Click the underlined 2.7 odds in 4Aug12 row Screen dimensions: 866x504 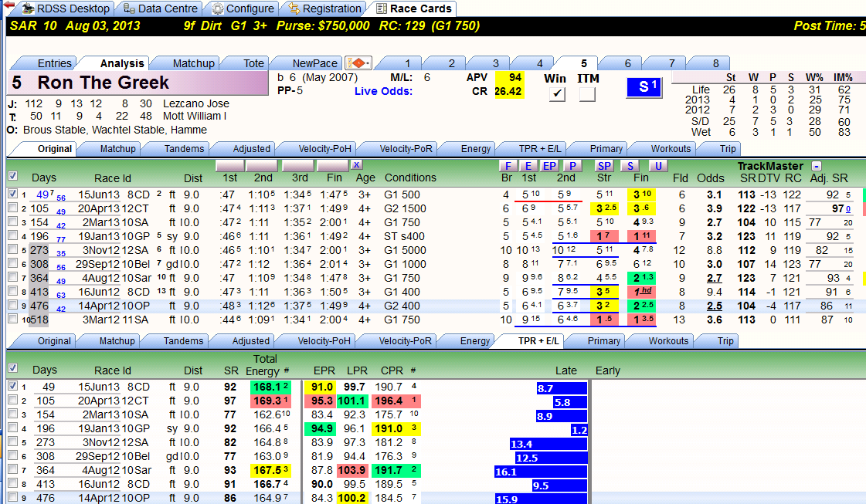714,278
